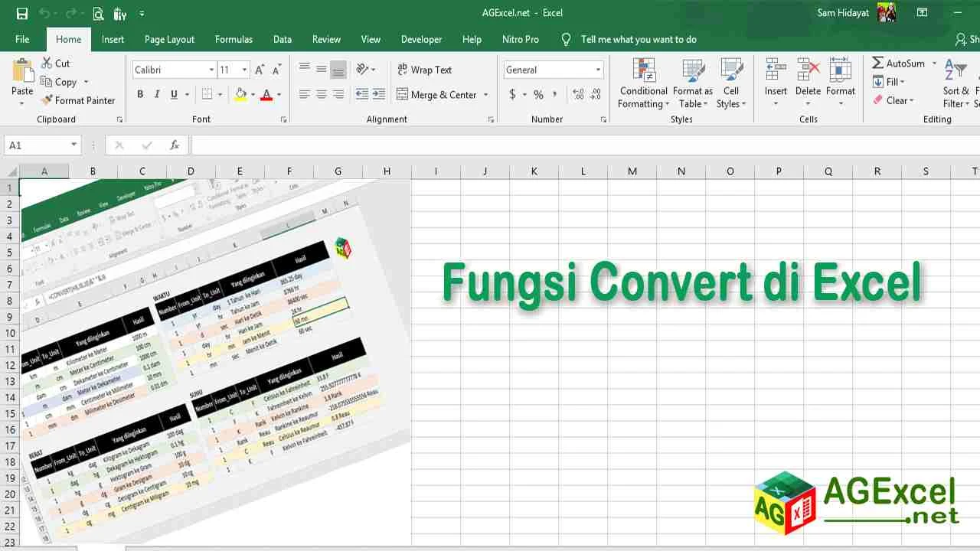The image size is (980, 551).
Task: Select row 10 header
Action: (10, 333)
